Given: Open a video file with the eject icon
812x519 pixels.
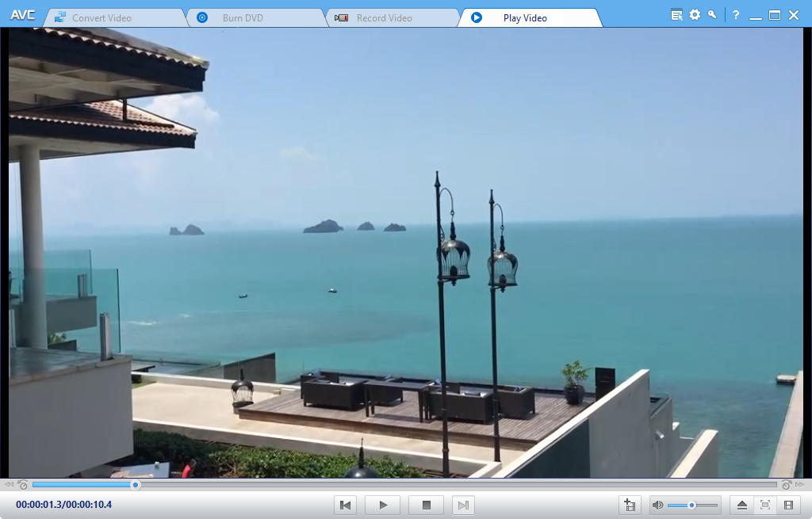Looking at the screenshot, I should 742,505.
